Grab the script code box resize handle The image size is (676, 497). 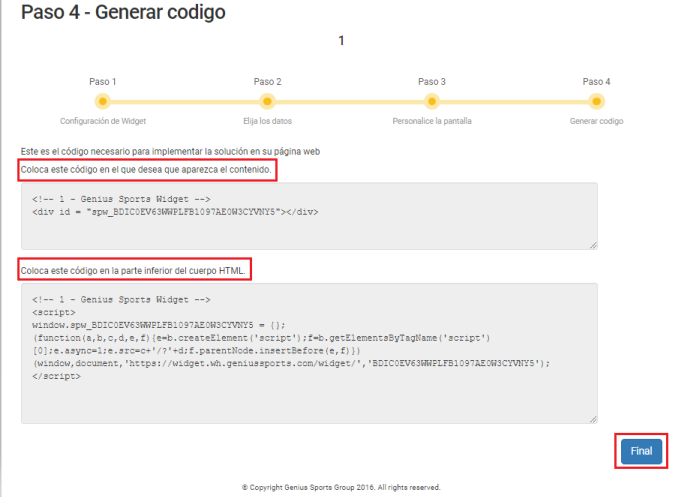[593, 419]
